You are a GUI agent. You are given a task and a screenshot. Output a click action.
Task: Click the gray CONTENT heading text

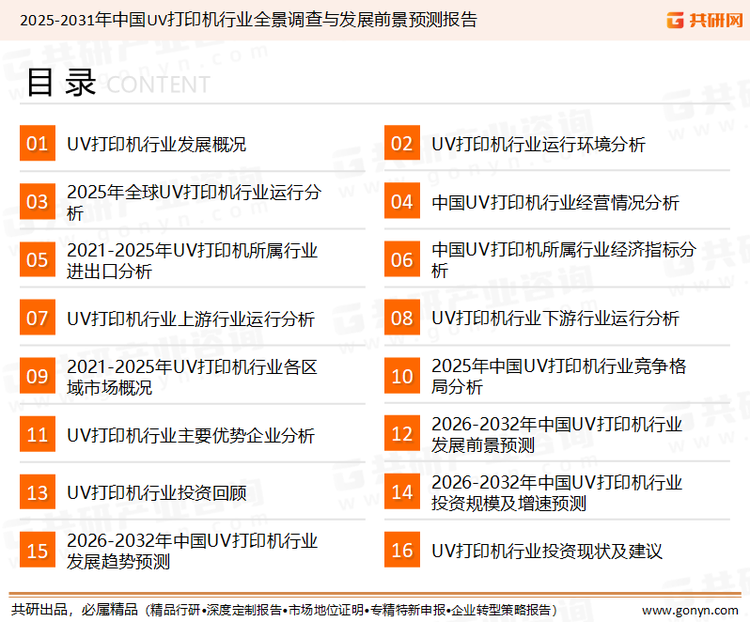point(158,85)
